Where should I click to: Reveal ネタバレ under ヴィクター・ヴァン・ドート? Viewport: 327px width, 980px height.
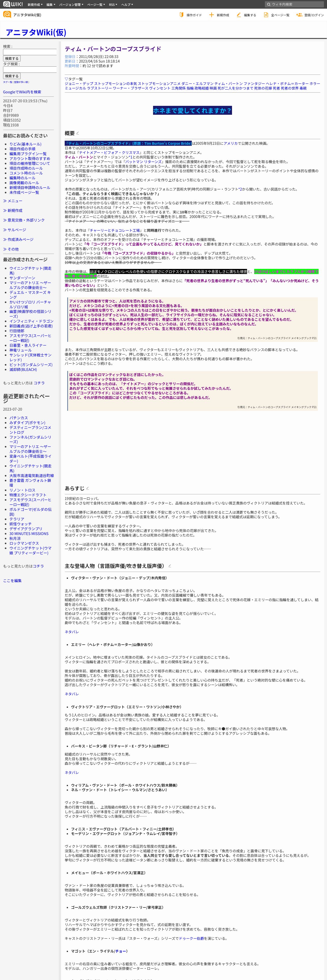tap(72, 632)
